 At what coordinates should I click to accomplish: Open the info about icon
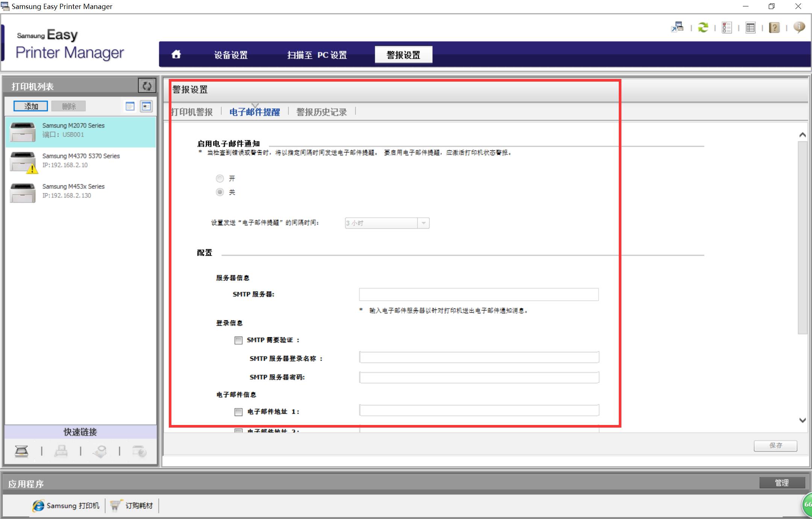pyautogui.click(x=799, y=27)
